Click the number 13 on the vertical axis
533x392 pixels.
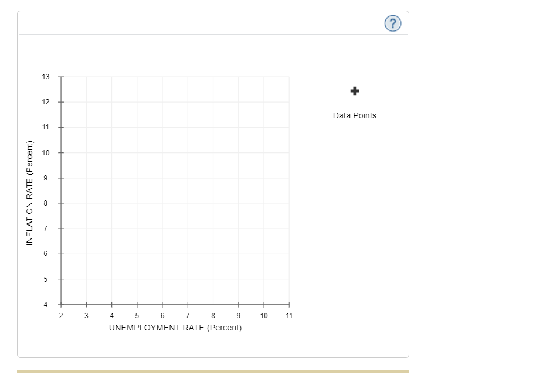pos(45,76)
